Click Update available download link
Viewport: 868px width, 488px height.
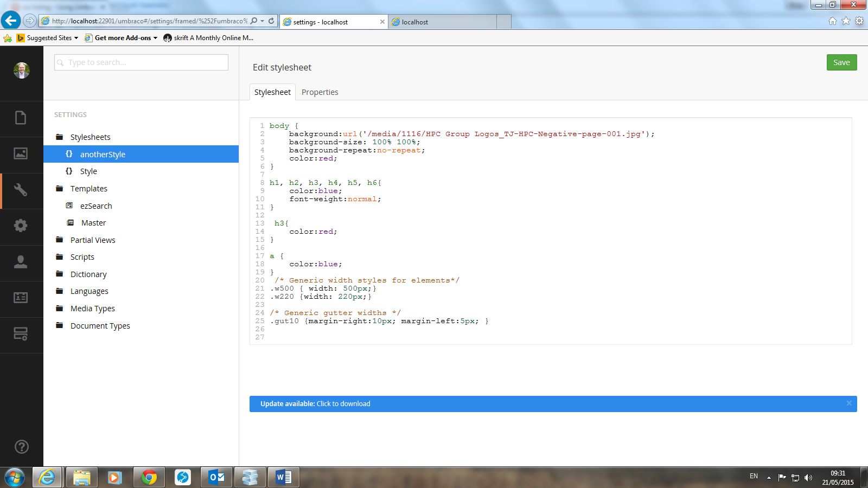coord(343,404)
